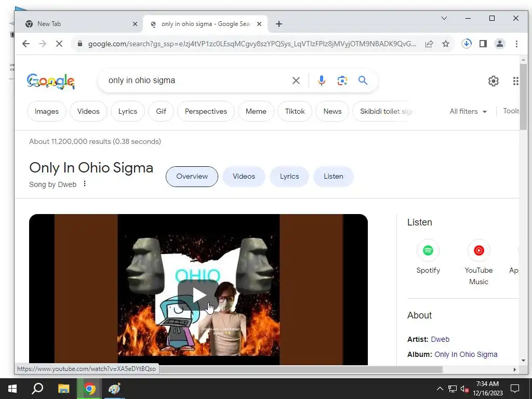The width and height of the screenshot is (532, 399).
Task: Open Google quick settings gear
Action: (494, 81)
